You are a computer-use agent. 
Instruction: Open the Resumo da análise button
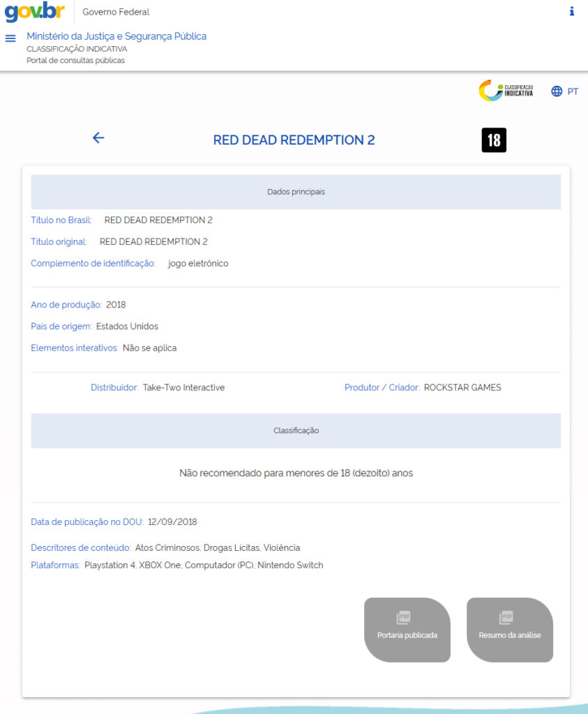[510, 630]
